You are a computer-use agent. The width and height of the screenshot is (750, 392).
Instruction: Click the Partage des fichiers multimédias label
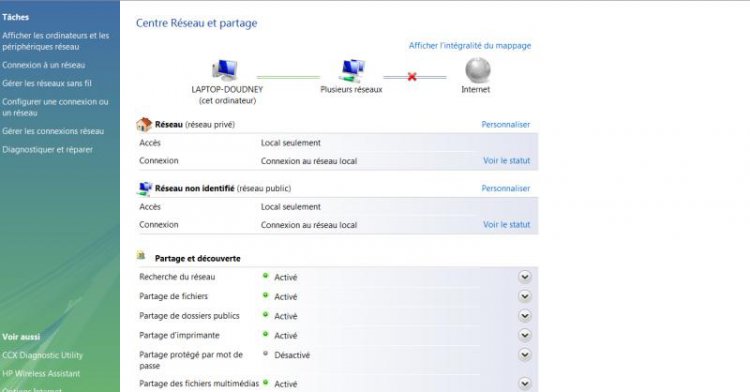point(199,383)
